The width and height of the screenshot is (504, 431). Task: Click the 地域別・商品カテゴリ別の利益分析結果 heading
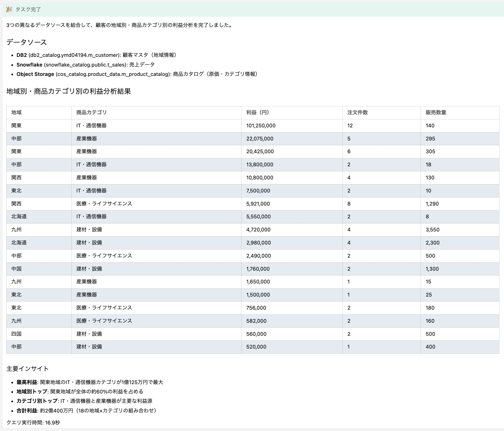(x=69, y=92)
